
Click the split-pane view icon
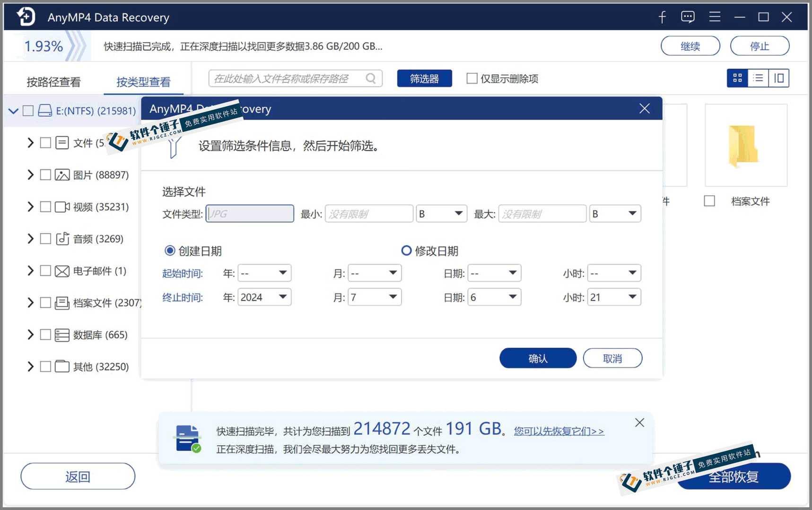(778, 78)
